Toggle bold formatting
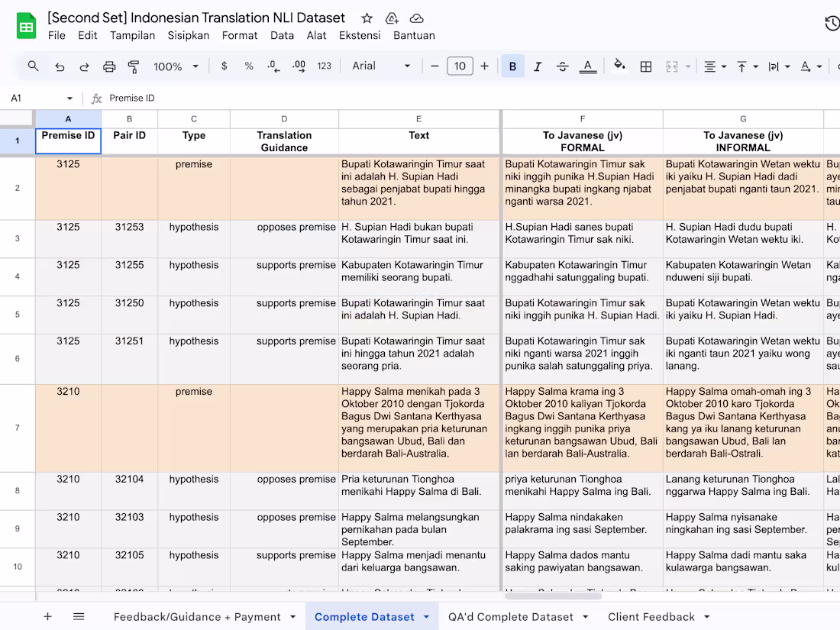 point(512,66)
